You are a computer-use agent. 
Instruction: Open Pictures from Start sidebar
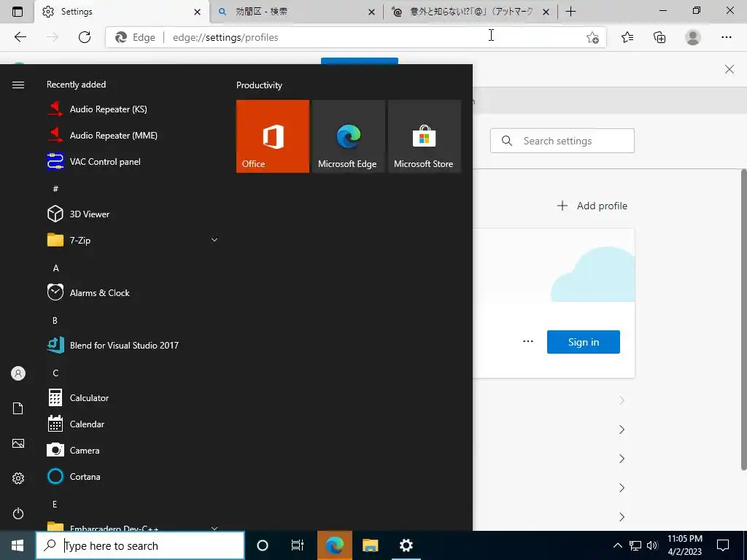pos(18,443)
